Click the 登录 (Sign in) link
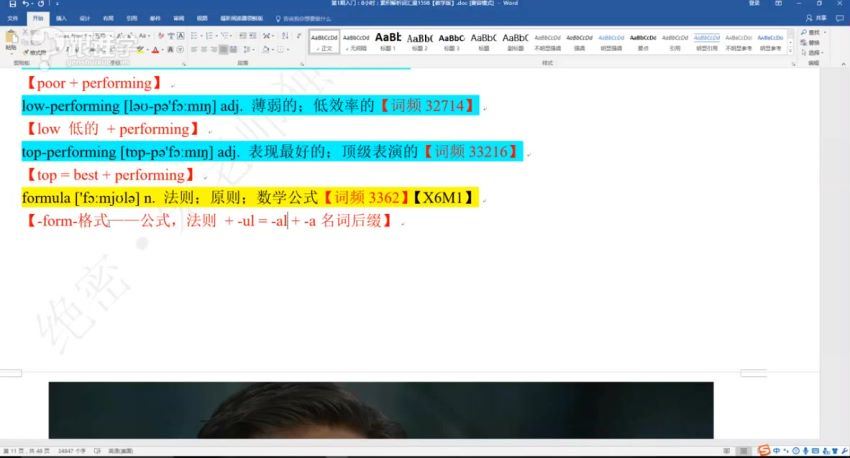The width and height of the screenshot is (850, 458). [754, 3]
